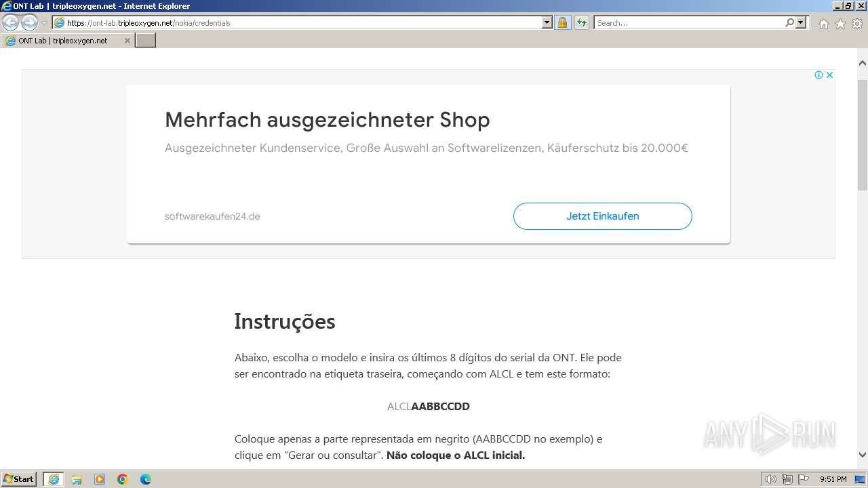Refresh the page with the refresh icon
The width and height of the screenshot is (868, 488).
coord(581,22)
